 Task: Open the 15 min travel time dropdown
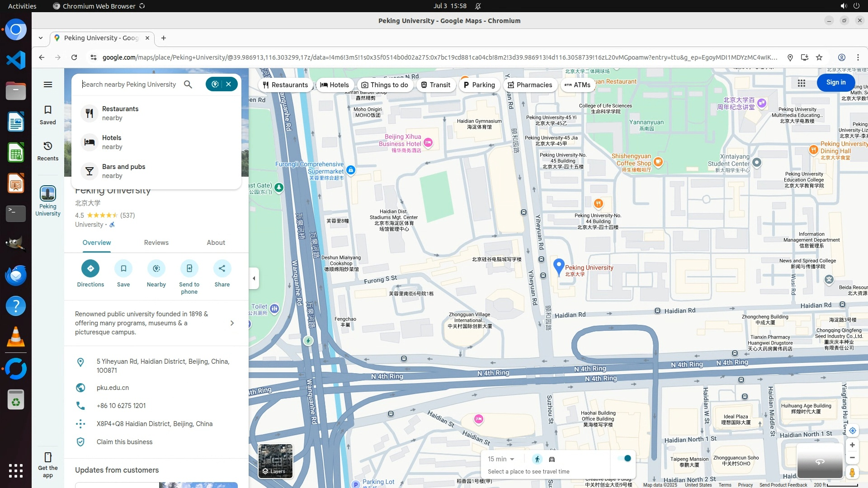tap(501, 459)
